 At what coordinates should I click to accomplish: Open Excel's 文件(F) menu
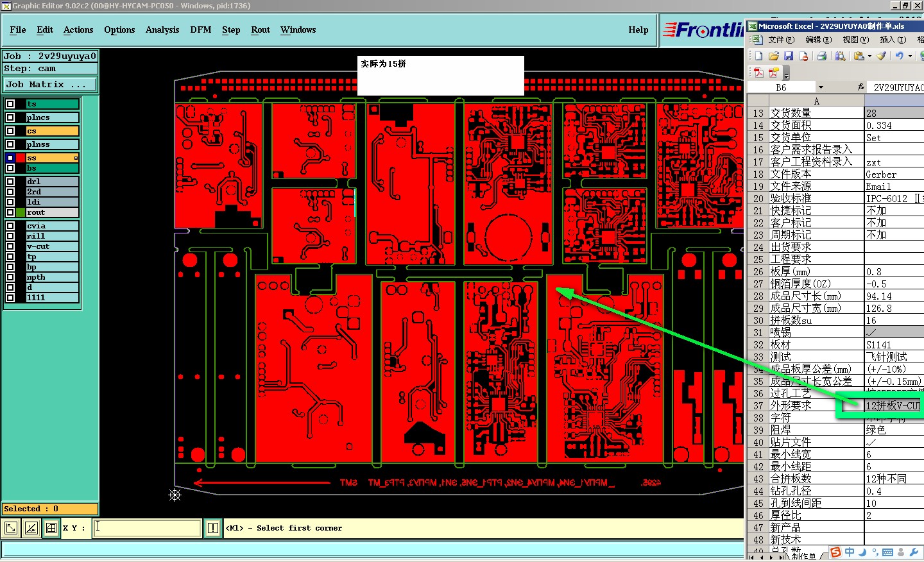click(781, 40)
